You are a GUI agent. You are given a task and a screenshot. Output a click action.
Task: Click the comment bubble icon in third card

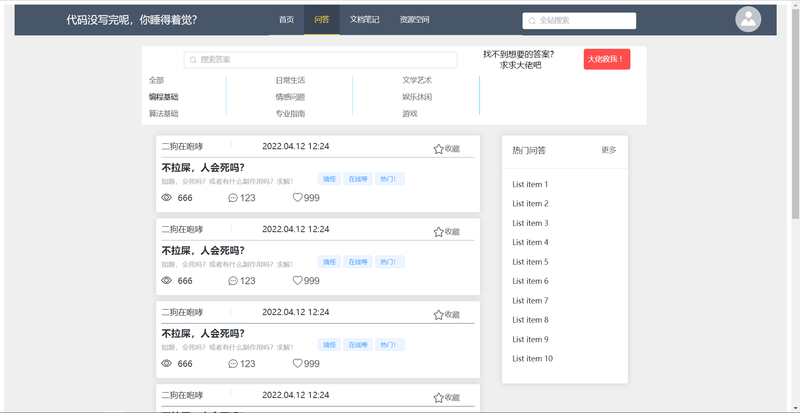(233, 364)
